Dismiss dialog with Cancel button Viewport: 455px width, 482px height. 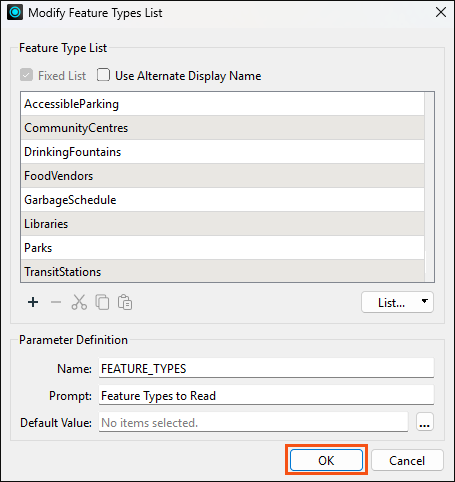[407, 460]
